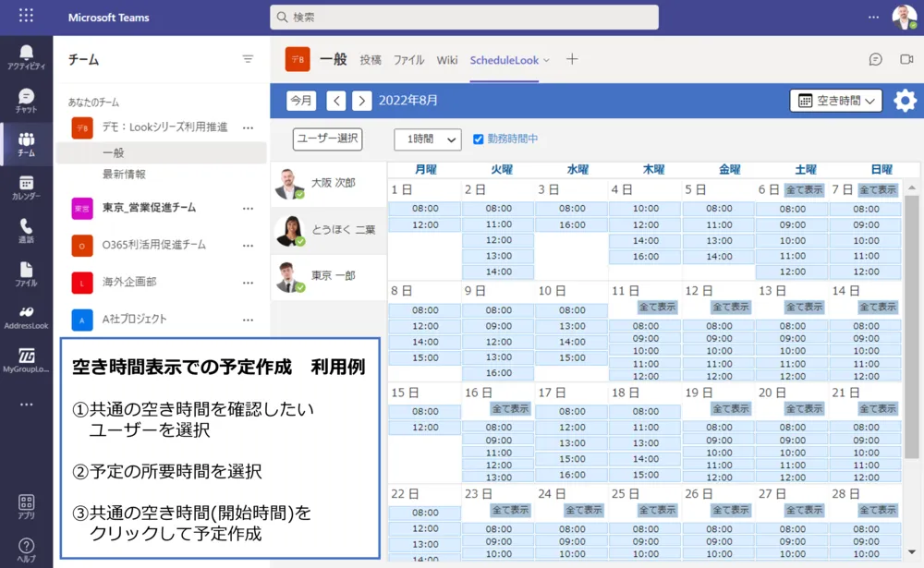Open the Calendar icon in sidebar
Viewport: 924px width, 568px height.
click(26, 187)
